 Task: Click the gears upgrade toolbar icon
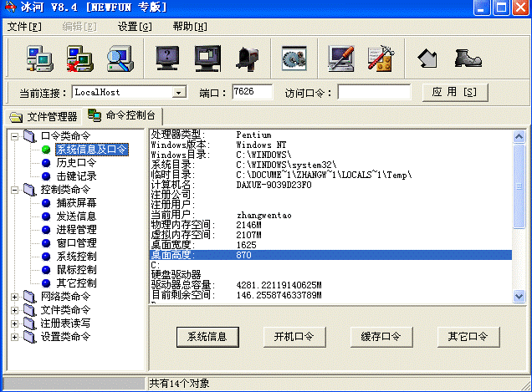[x=294, y=59]
